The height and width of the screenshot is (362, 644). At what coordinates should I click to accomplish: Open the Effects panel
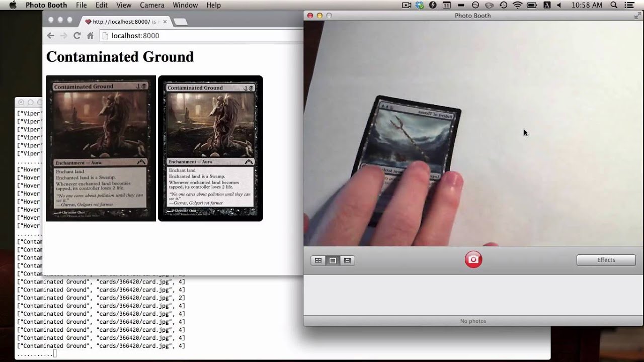[606, 260]
